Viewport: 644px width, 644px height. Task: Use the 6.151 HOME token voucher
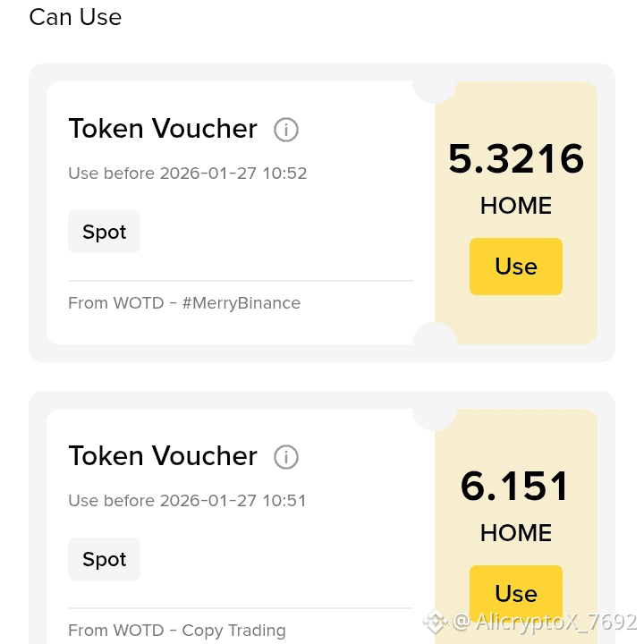click(x=515, y=593)
